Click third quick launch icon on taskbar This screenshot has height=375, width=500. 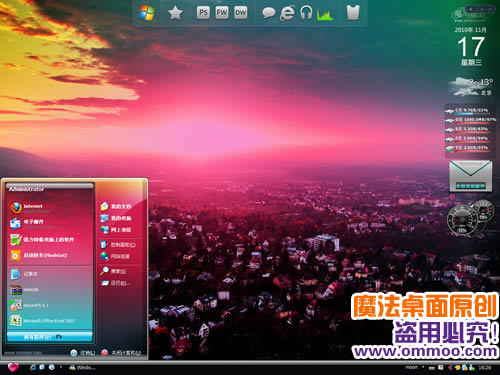pos(52,367)
